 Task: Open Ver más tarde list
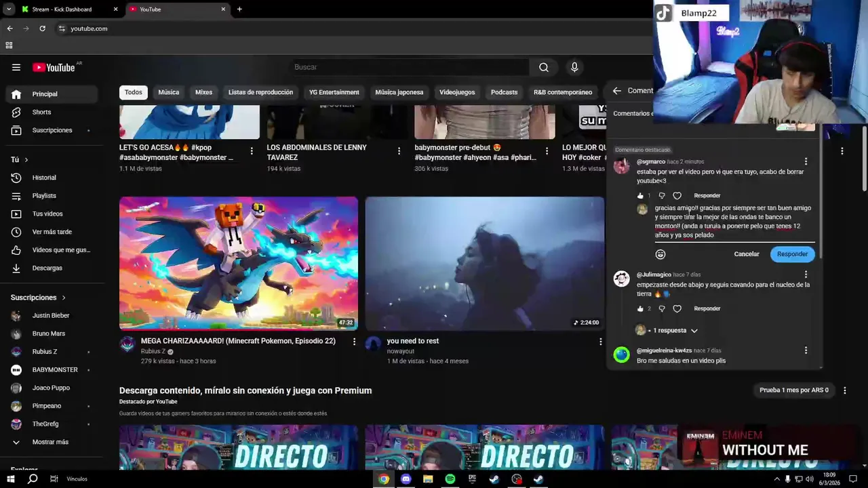pyautogui.click(x=52, y=232)
